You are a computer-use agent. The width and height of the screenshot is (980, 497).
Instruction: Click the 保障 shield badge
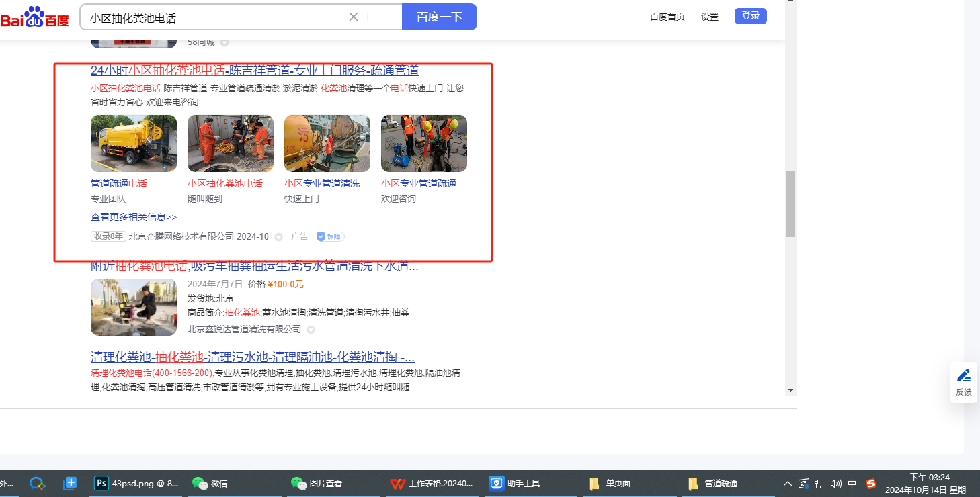coord(330,236)
